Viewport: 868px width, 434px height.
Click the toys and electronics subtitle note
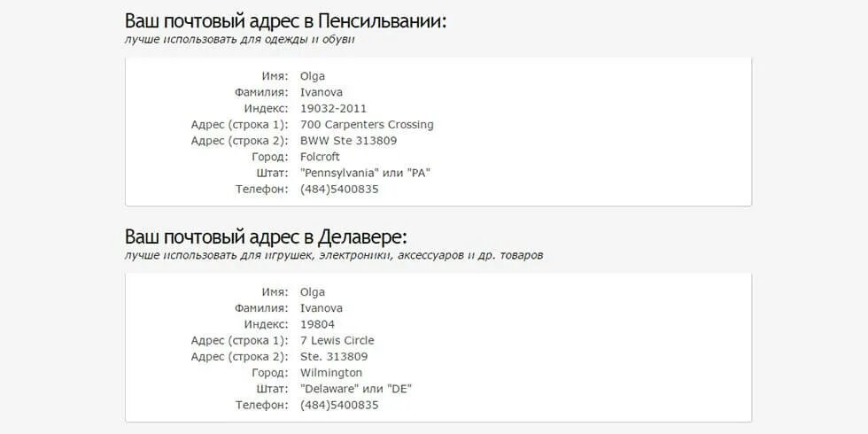point(334,256)
